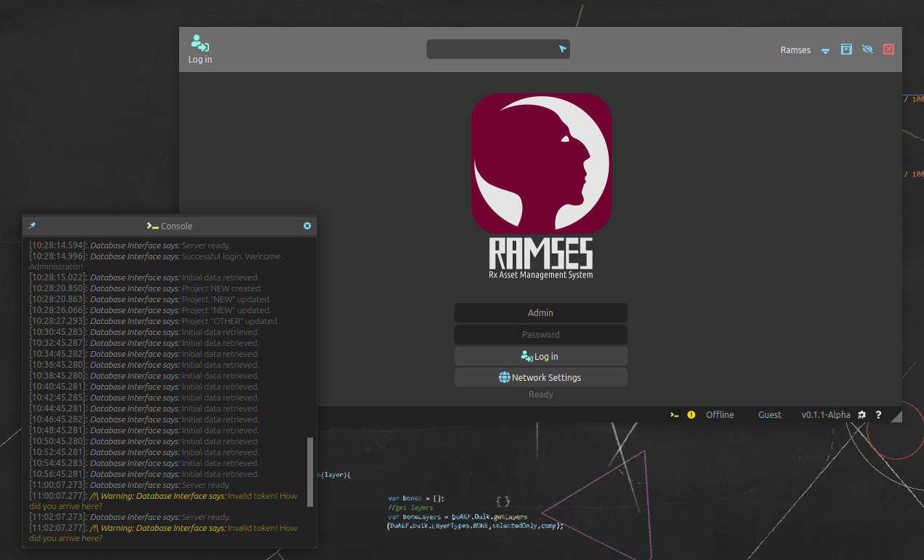Click the Console title tab
The height and width of the screenshot is (560, 924).
point(170,226)
